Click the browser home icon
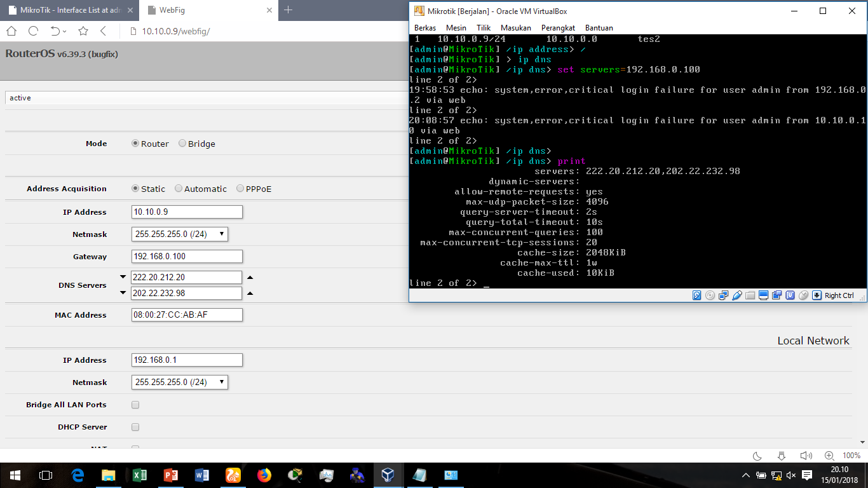This screenshot has height=488, width=868. [11, 31]
